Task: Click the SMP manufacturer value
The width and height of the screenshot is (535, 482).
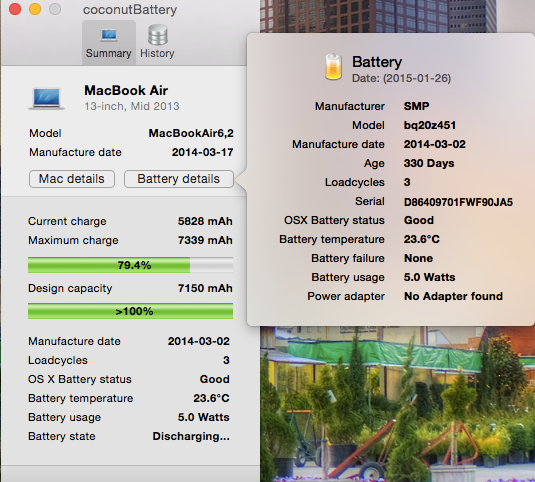Action: (417, 106)
